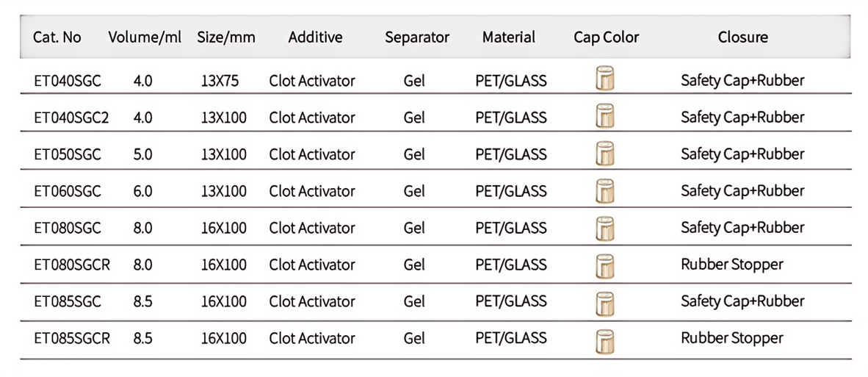This screenshot has height=377, width=868.
Task: Click catalog number ET040SGC
Action: [x=68, y=81]
